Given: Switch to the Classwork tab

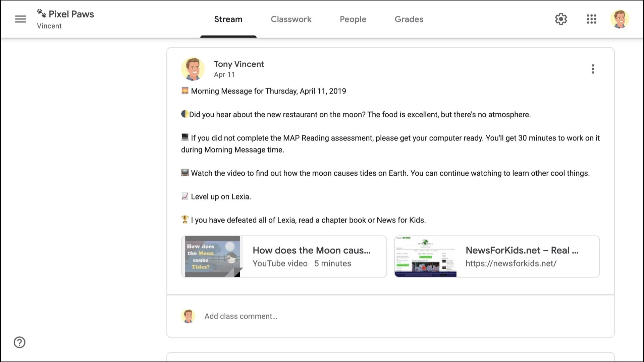Looking at the screenshot, I should (x=291, y=19).
